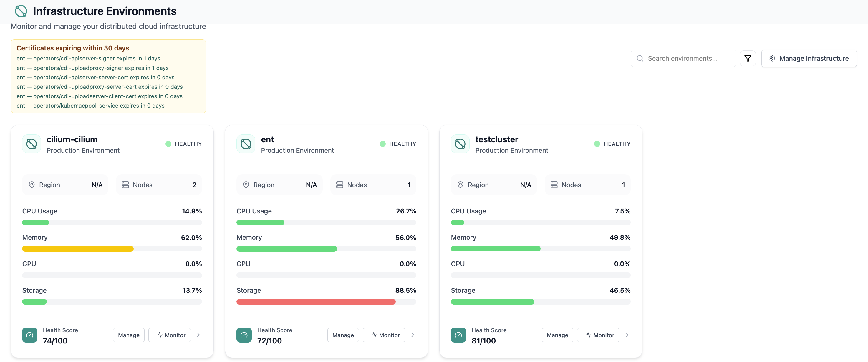Screen dimensions: 868x362
Task: Click the testcluster environment icon
Action: (x=460, y=144)
